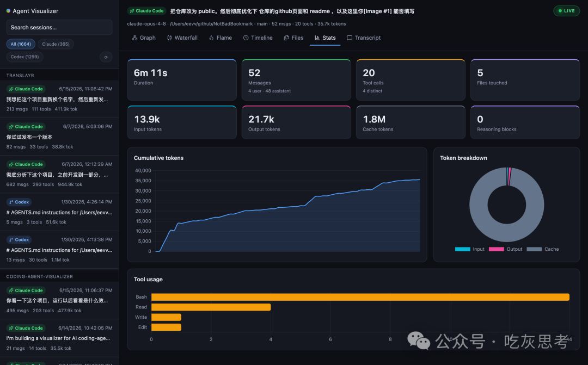Open the session from 6/7/2026, 12:12:29 AM
Screen dimensions: 588x365
tap(59, 174)
